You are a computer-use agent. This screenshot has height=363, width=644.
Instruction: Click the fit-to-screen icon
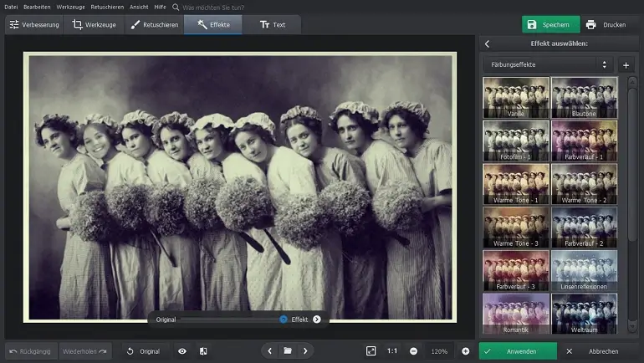point(371,351)
